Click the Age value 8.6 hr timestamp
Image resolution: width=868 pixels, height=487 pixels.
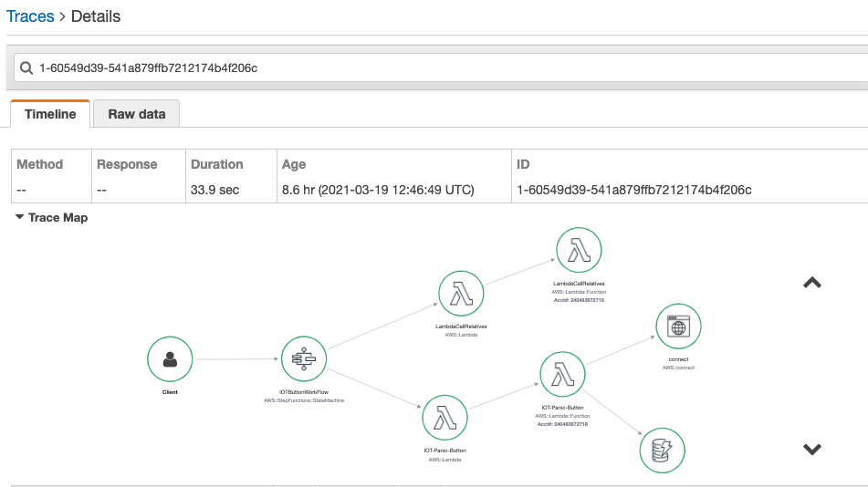[x=378, y=190]
